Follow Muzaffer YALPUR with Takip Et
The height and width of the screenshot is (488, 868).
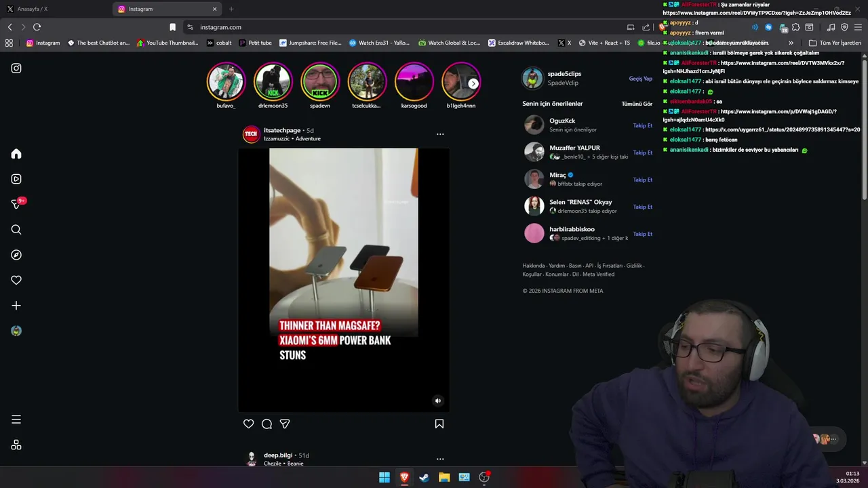tap(643, 152)
